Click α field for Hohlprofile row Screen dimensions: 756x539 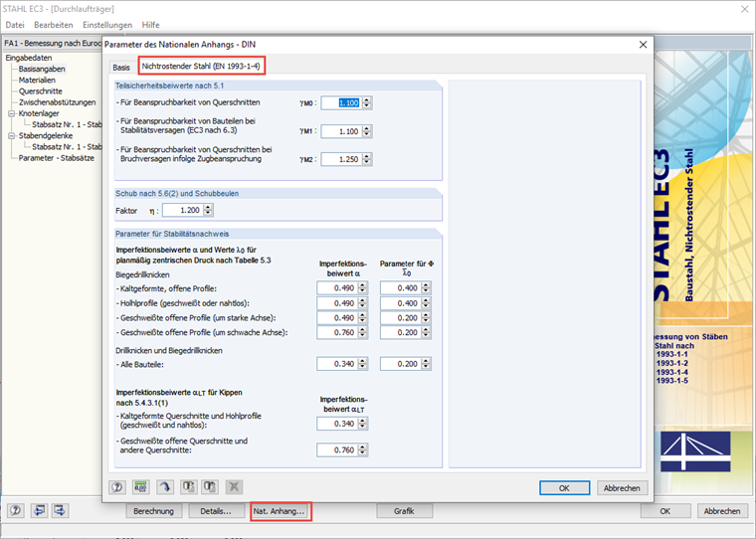[337, 303]
